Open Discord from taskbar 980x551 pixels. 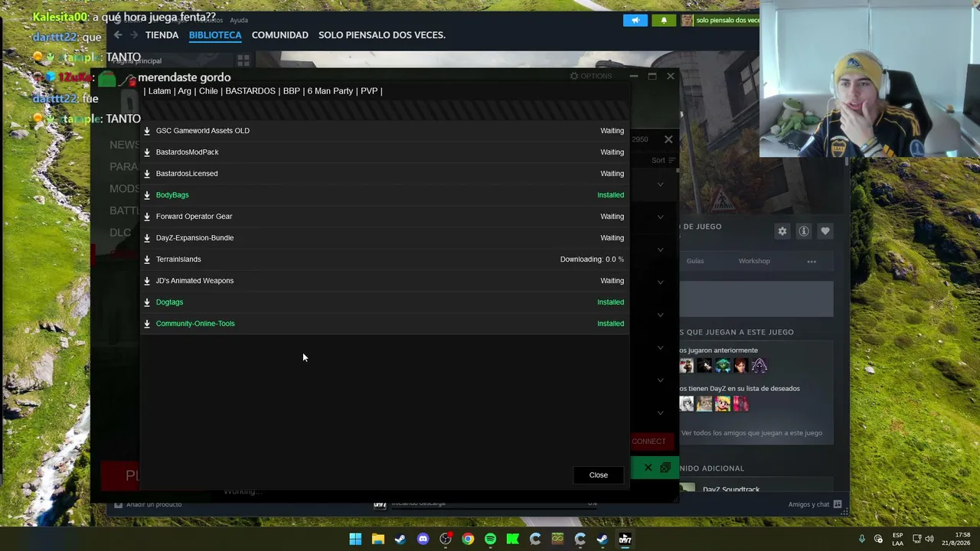423,540
